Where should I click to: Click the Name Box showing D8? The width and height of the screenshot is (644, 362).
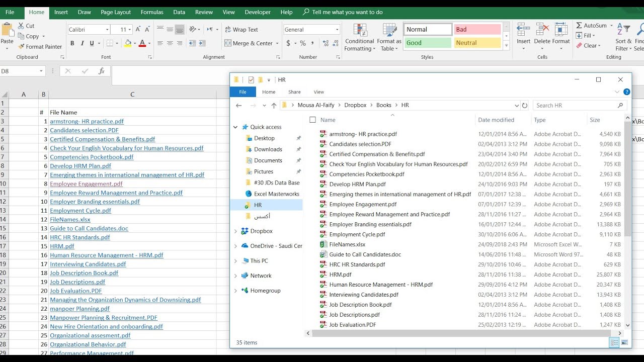[x=23, y=71]
